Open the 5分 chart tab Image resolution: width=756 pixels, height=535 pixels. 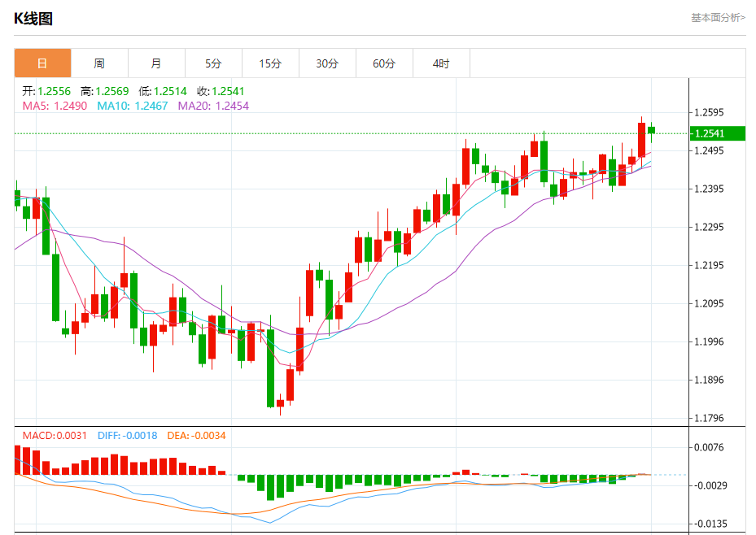213,63
